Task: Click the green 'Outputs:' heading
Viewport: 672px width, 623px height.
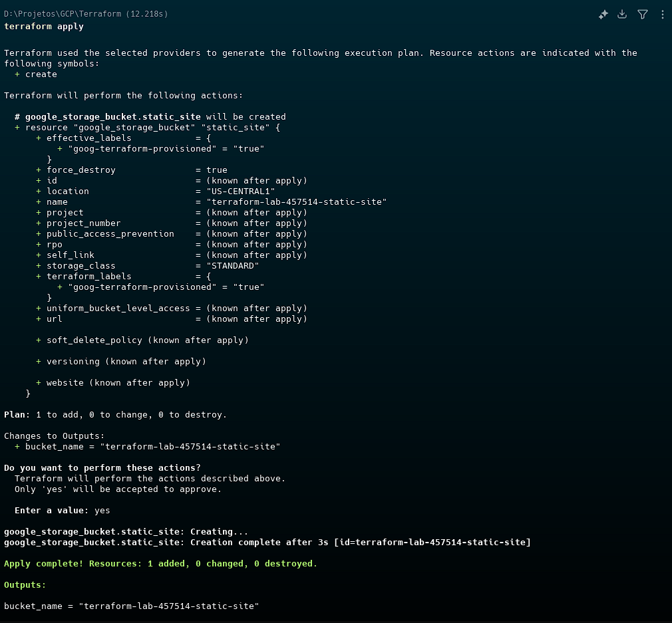Action: coord(25,585)
